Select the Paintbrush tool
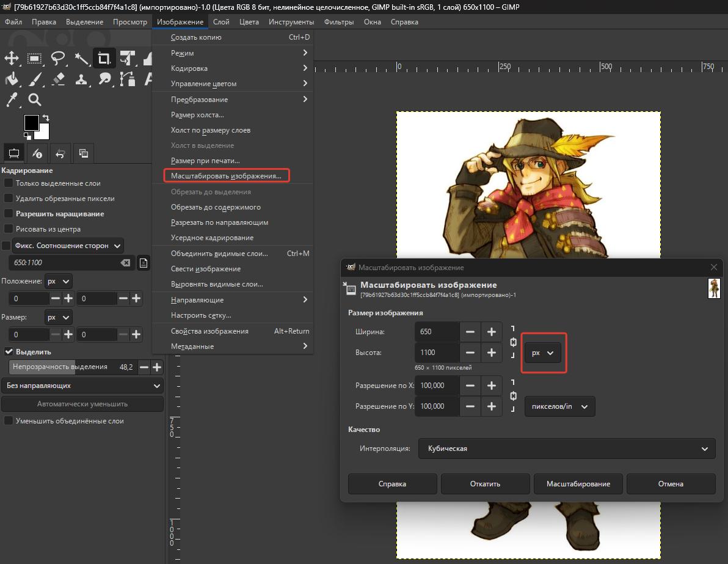The image size is (728, 564). pyautogui.click(x=34, y=79)
